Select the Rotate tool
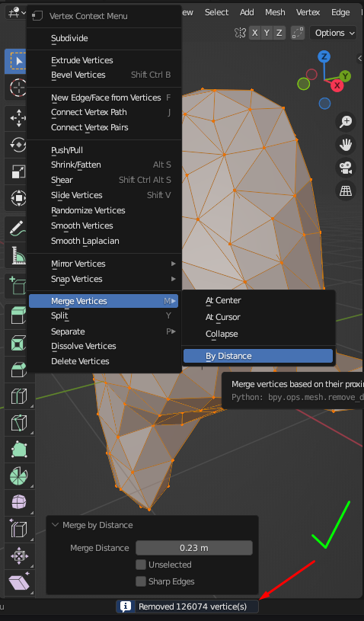The width and height of the screenshot is (364, 621). pyautogui.click(x=18, y=145)
